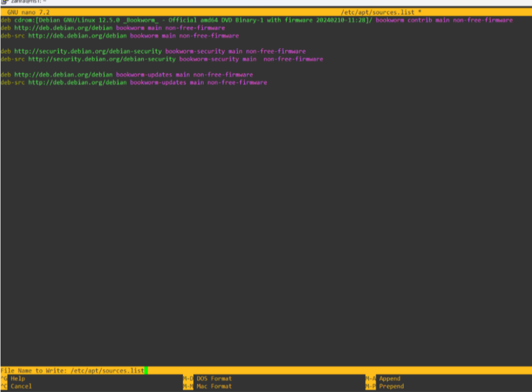
Task: Click the word contrib in the cdrom line
Action: 419,20
